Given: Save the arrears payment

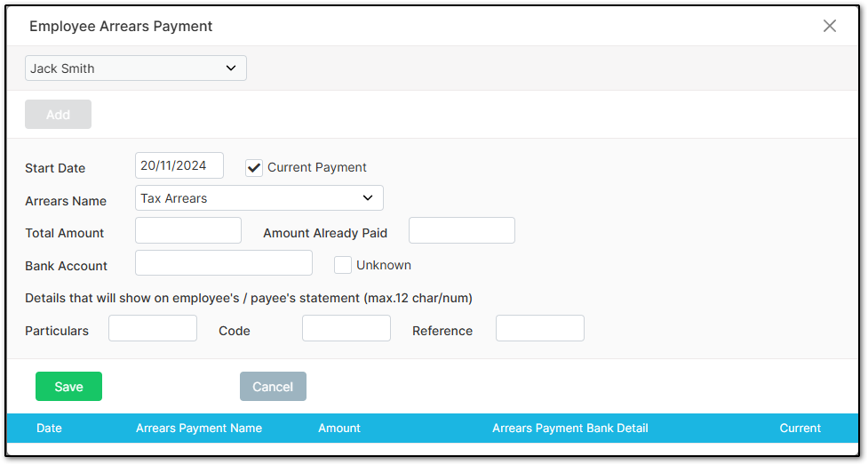Looking at the screenshot, I should (68, 386).
